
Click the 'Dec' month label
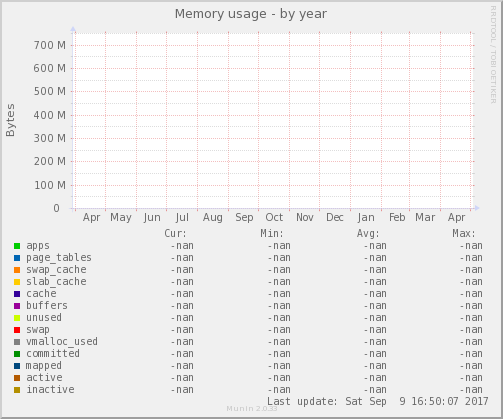[x=335, y=218]
